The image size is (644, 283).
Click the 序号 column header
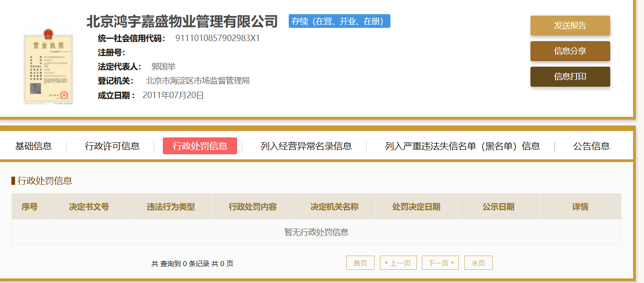point(30,207)
